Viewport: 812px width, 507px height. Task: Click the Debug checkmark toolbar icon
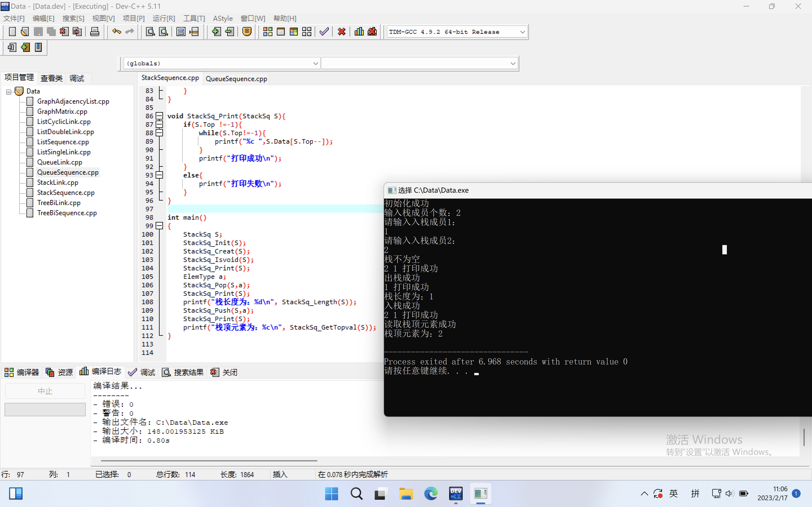(x=324, y=32)
